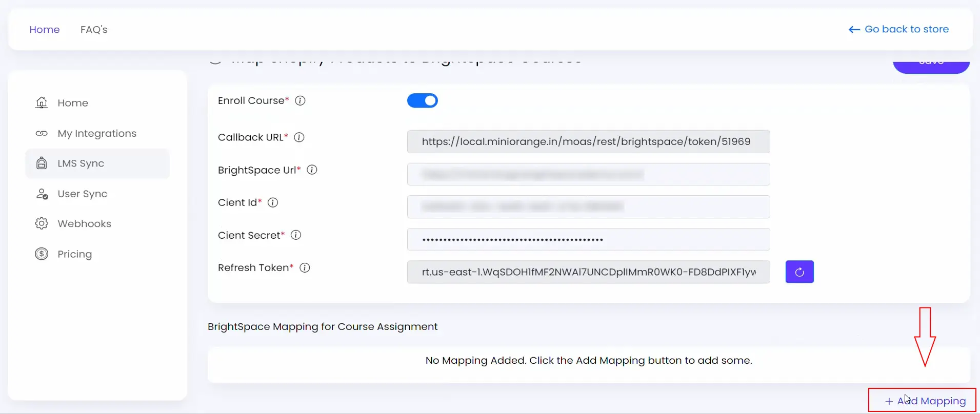Screen dimensions: 980x414
Task: Click the Refresh Token text field
Action: [588, 272]
